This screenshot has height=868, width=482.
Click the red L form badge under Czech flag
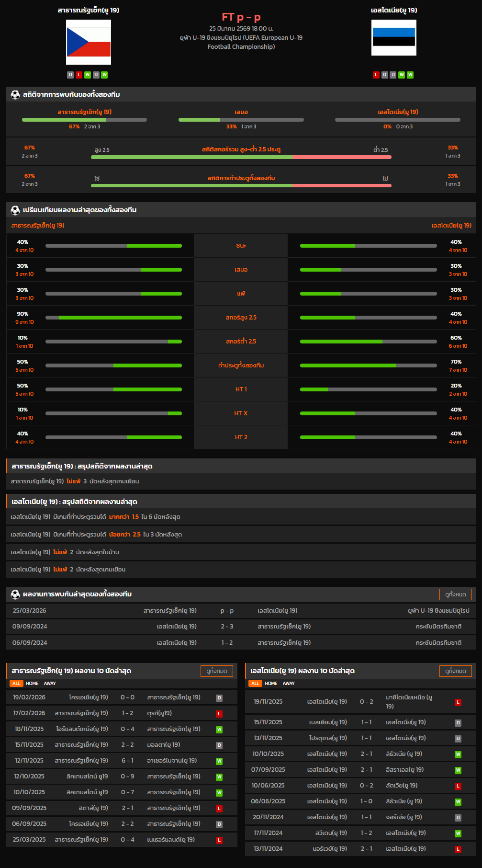pyautogui.click(x=79, y=75)
